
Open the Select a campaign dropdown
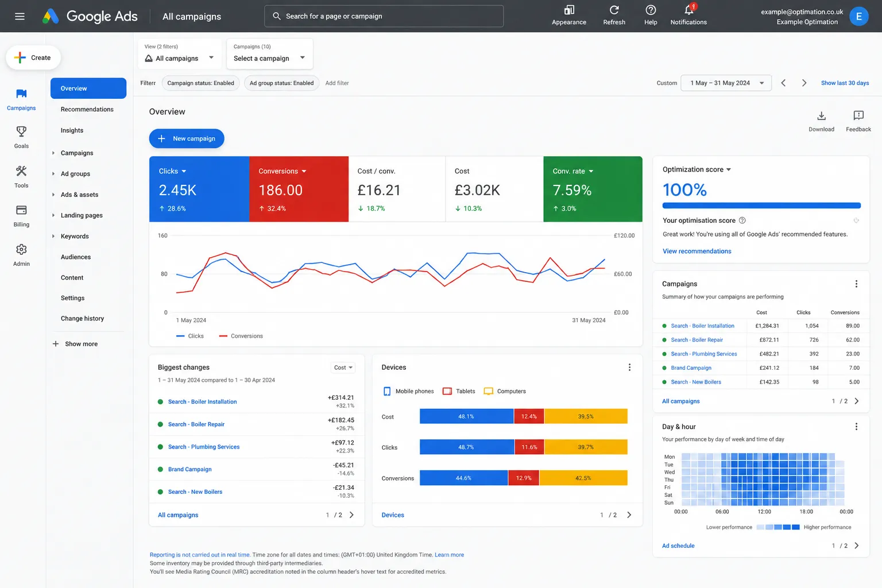click(270, 53)
